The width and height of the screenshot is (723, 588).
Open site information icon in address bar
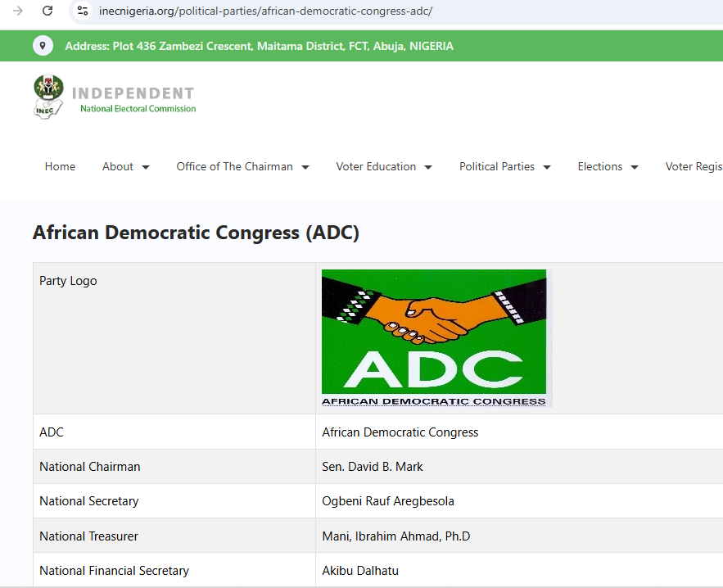pos(83,11)
